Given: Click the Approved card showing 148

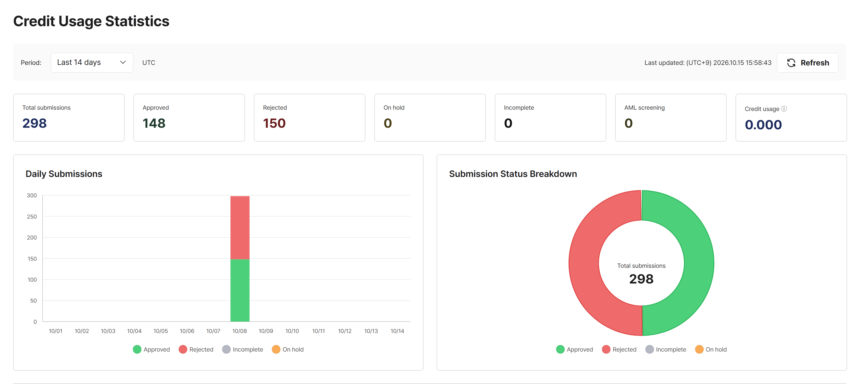Looking at the screenshot, I should click(x=189, y=118).
